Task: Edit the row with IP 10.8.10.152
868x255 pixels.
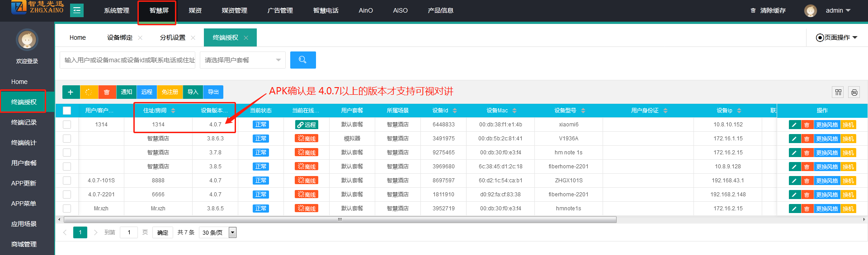Action: [x=794, y=125]
